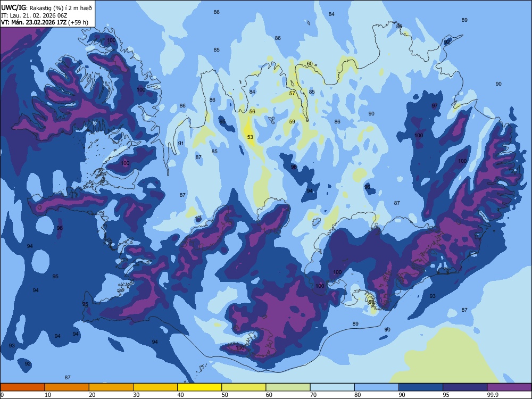The image size is (532, 399).
Task: Click the init time 'IT: Lau. 21. 02. 2026 06Z'
Action: 34,15
